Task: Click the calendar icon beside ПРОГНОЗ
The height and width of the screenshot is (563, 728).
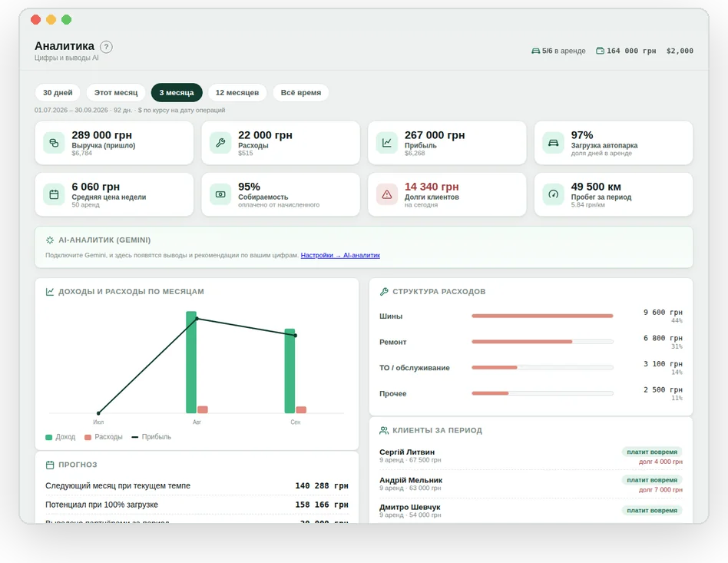Action: (x=50, y=465)
